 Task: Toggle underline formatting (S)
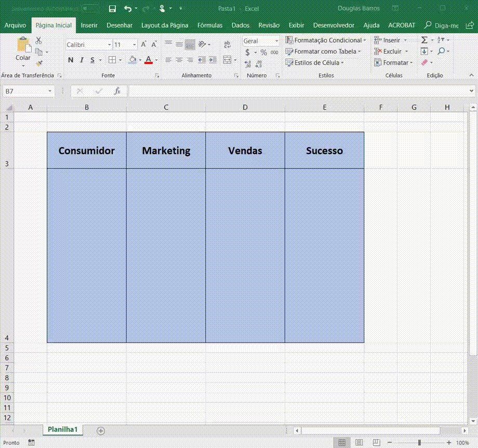[x=92, y=60]
